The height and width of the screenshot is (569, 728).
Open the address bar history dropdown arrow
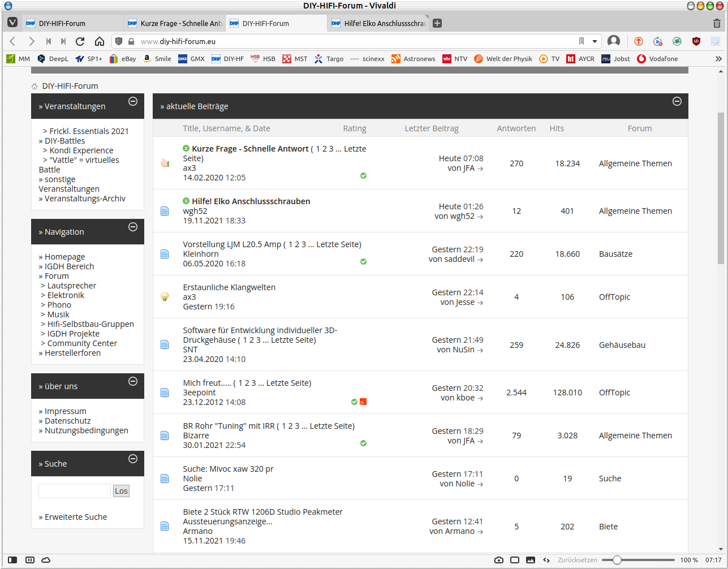[595, 41]
